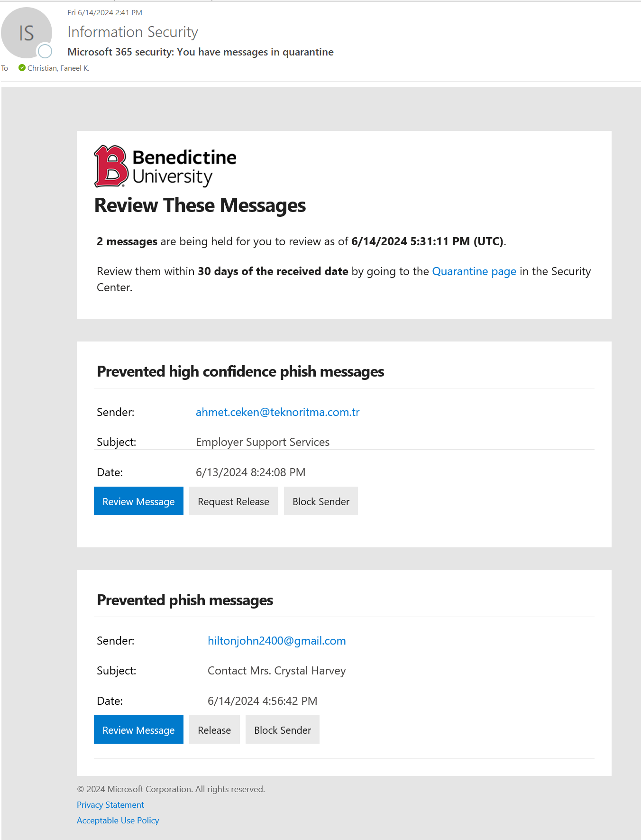Open the Acceptable Use Policy link
The image size is (641, 840).
tap(118, 821)
